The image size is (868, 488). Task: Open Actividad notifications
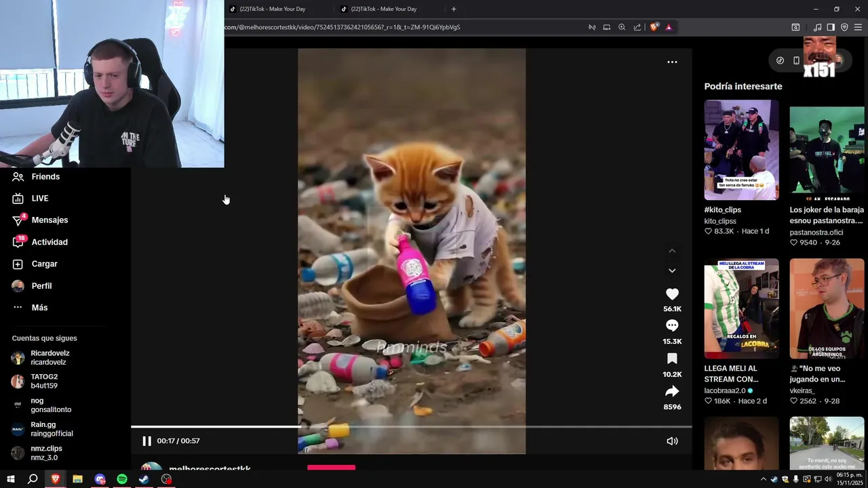point(50,242)
